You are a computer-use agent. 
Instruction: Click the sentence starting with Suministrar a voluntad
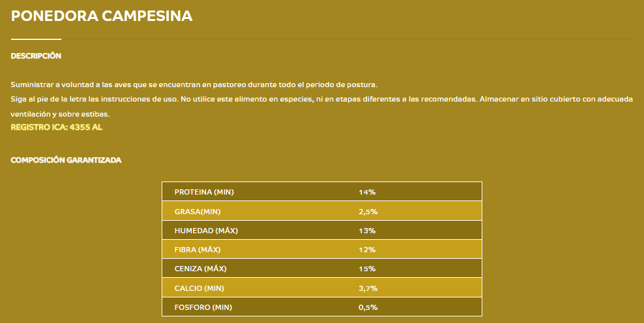click(194, 85)
